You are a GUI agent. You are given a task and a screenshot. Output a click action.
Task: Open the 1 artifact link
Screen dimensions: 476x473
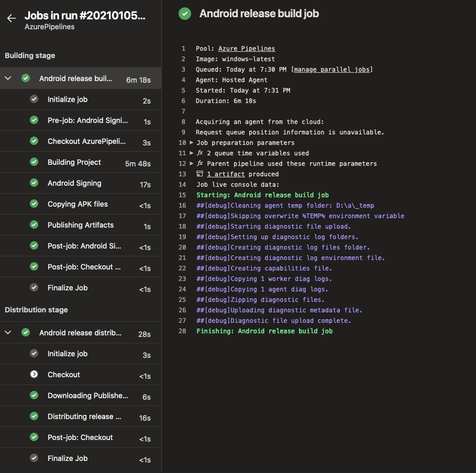(227, 174)
